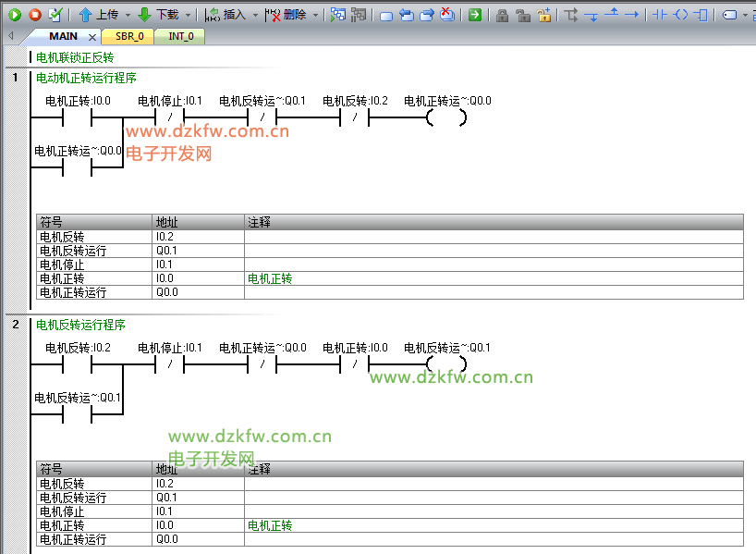Toggle program status monitoring icon
Image resolution: width=756 pixels, height=554 pixels.
(337, 15)
